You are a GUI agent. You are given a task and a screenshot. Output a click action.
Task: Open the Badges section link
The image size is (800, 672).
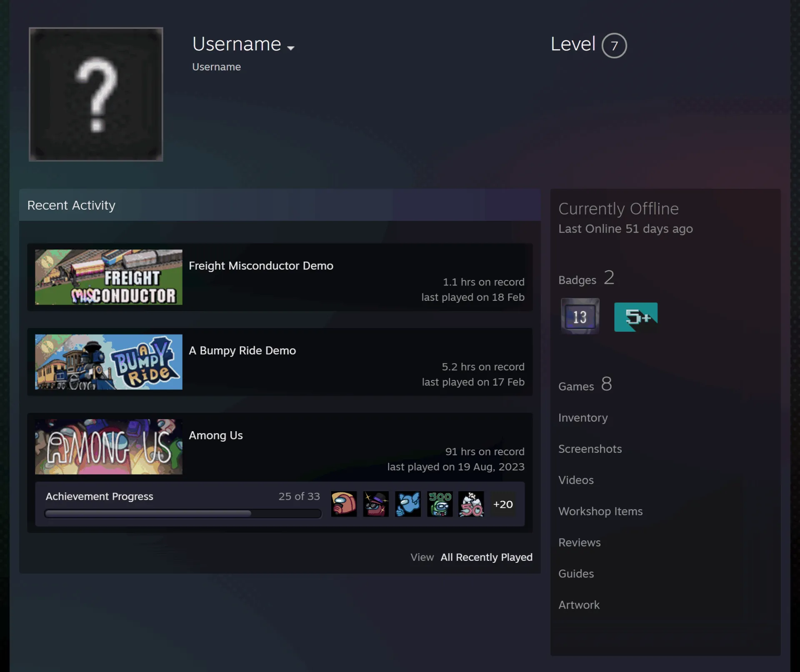tap(586, 278)
